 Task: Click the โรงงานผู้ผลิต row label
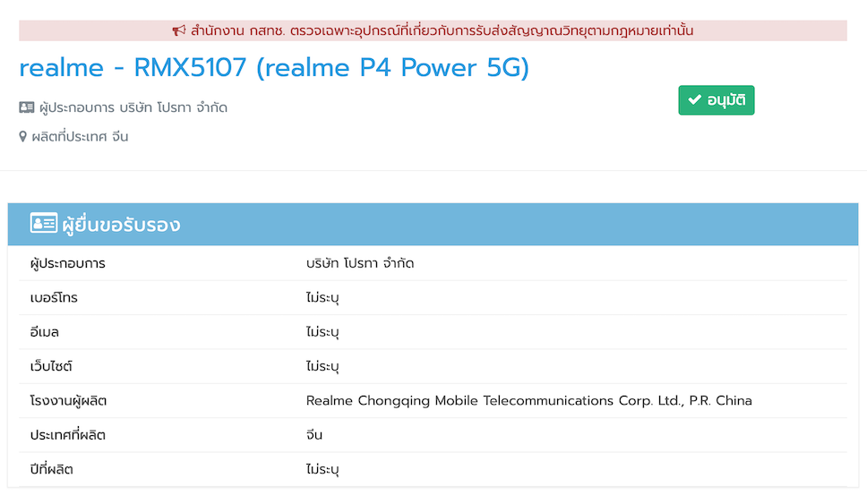coord(68,400)
